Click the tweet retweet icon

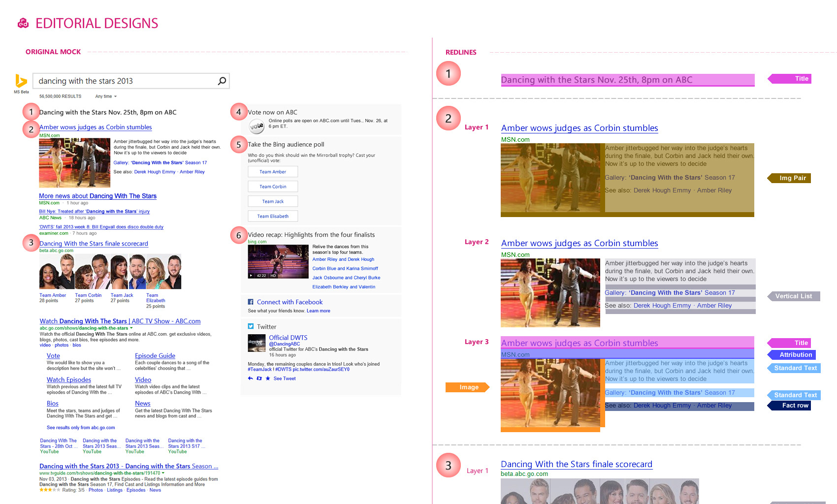(x=259, y=378)
